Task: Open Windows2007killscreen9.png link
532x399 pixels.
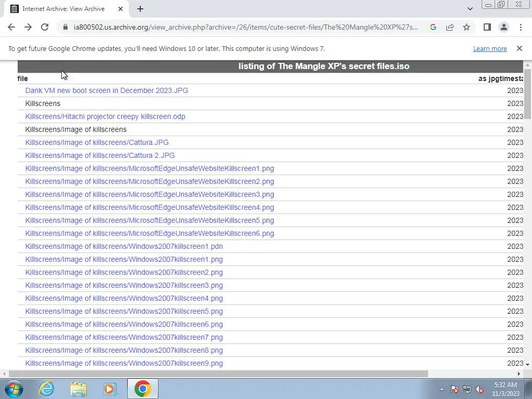Action: (124, 363)
